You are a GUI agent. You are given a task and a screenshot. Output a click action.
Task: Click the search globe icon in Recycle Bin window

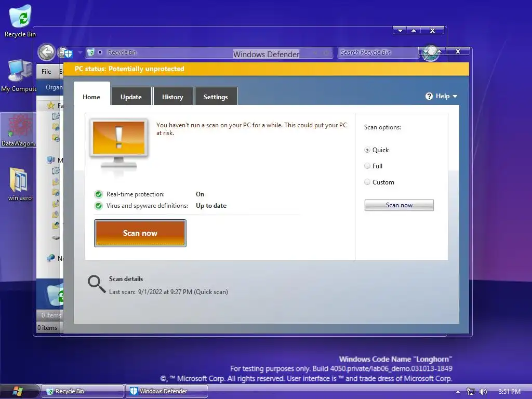click(x=430, y=53)
